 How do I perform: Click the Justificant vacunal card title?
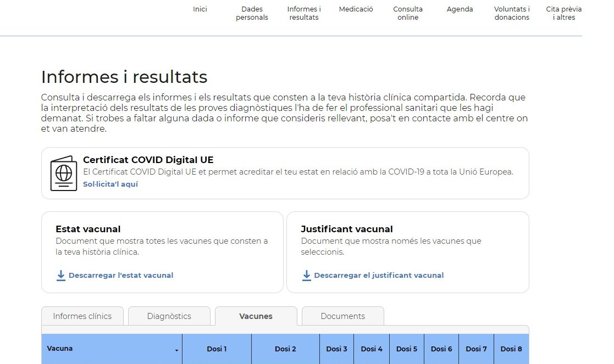tap(346, 229)
